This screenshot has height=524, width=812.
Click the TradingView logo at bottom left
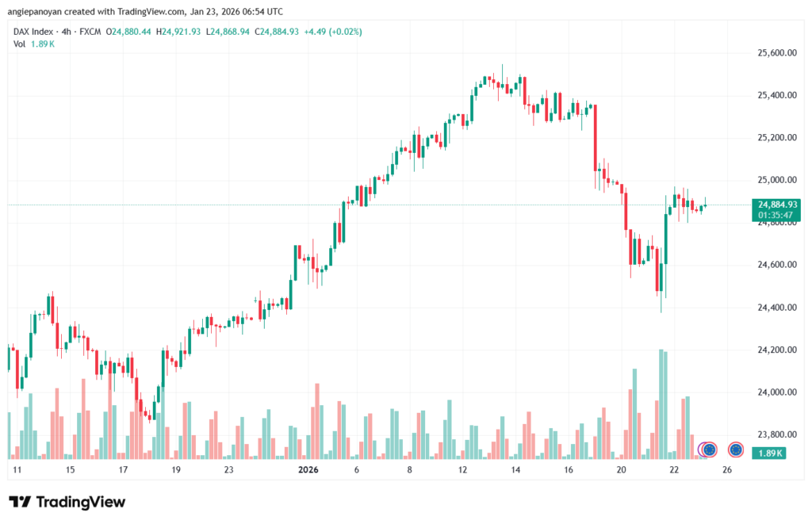click(x=67, y=502)
